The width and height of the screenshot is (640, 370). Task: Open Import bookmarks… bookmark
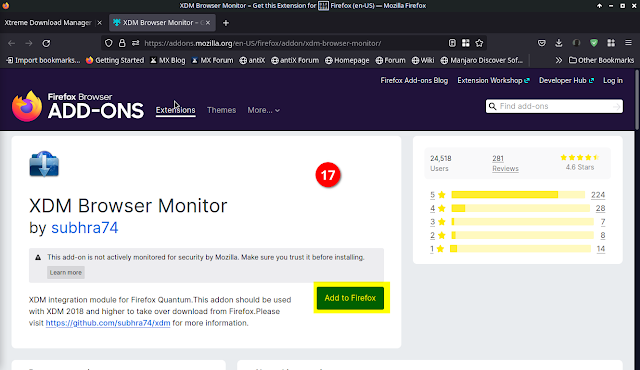click(43, 60)
